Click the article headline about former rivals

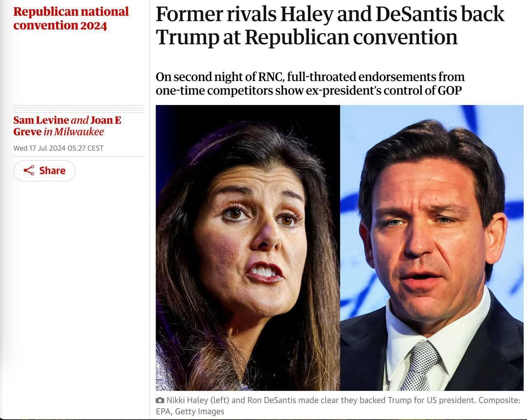tap(329, 26)
